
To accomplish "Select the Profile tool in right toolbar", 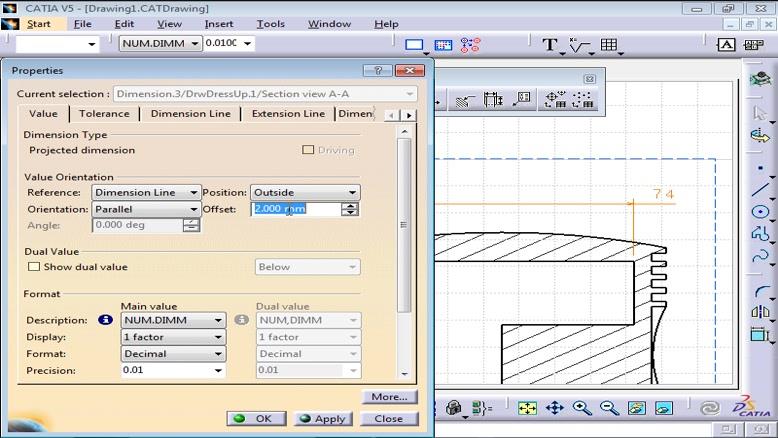I will tap(760, 233).
